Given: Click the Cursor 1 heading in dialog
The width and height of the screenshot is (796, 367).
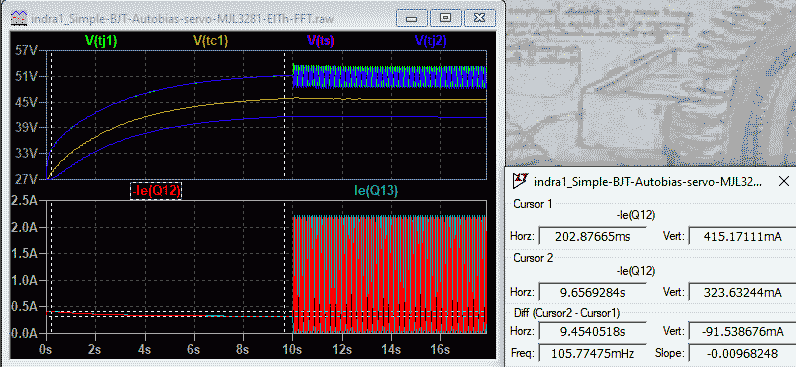Looking at the screenshot, I should pyautogui.click(x=533, y=204).
